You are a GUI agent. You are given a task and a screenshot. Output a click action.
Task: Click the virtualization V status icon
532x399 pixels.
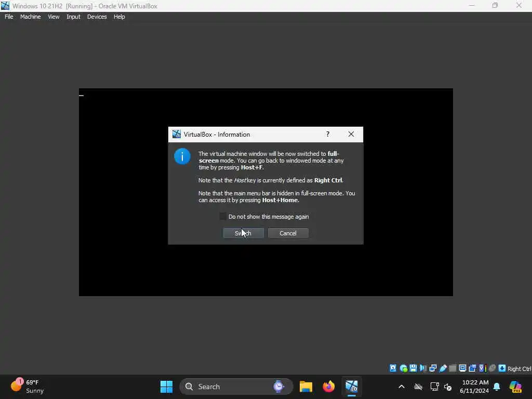tap(482, 368)
